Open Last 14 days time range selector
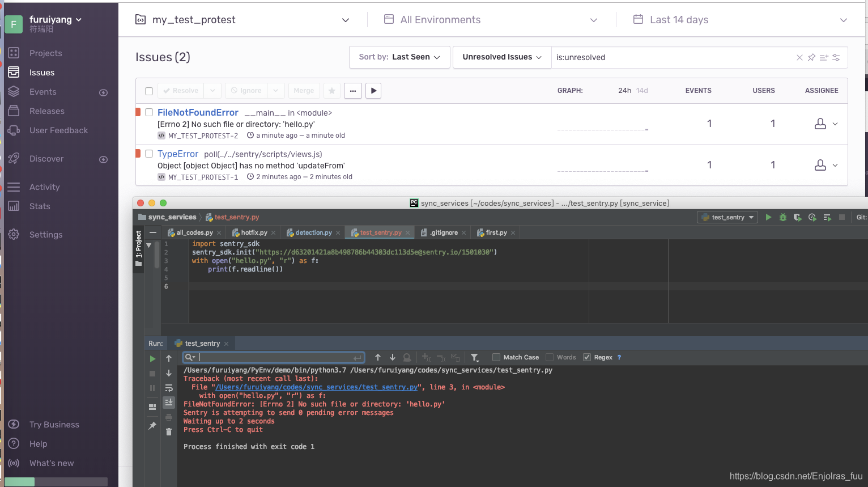Screen dimensions: 868x487 pyautogui.click(x=740, y=20)
